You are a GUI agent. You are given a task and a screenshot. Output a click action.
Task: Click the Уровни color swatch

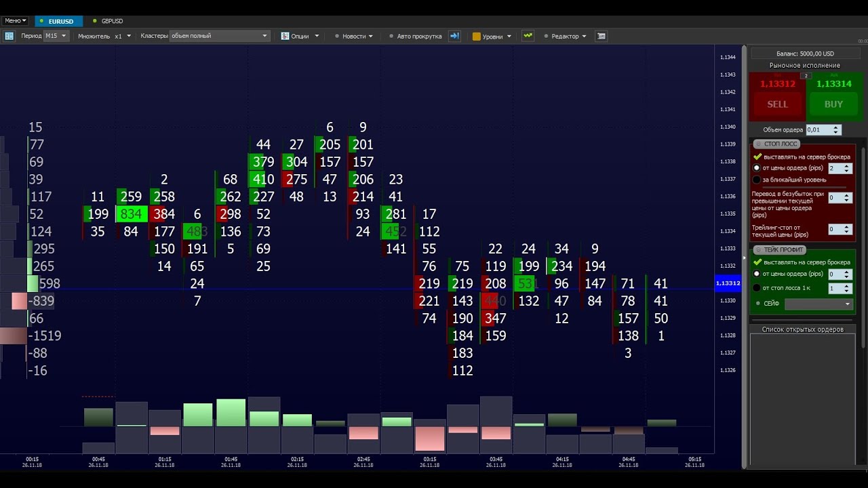pyautogui.click(x=477, y=37)
